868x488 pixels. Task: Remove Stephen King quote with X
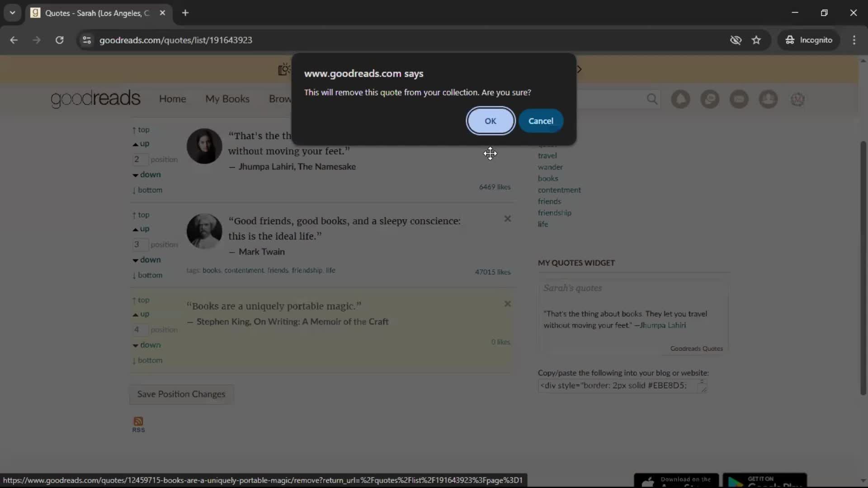pyautogui.click(x=507, y=304)
